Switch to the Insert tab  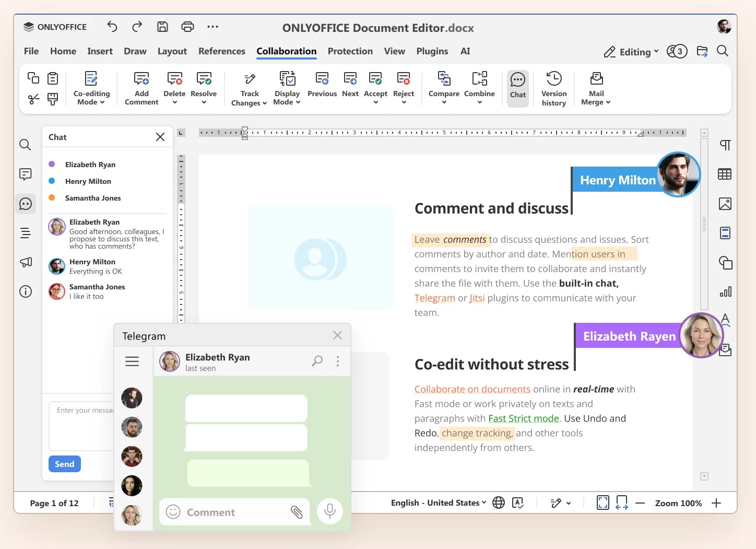click(100, 51)
